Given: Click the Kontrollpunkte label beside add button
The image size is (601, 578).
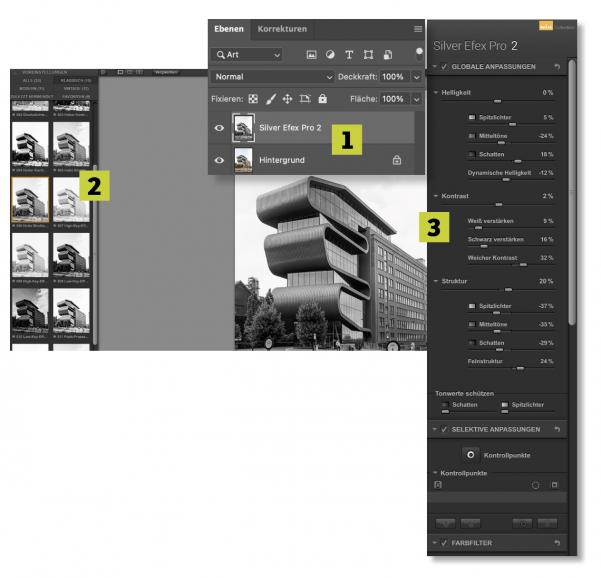Looking at the screenshot, I should (507, 455).
